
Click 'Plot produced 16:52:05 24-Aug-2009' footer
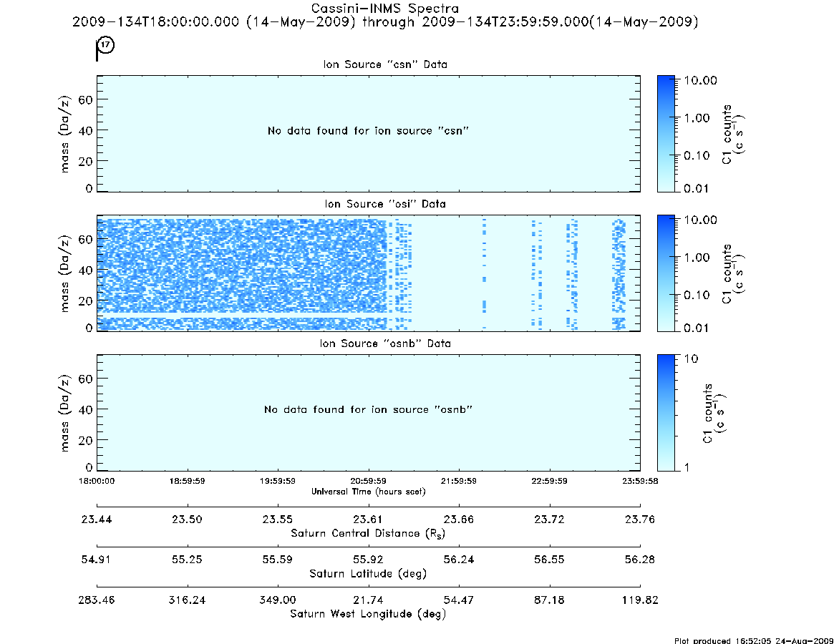coord(754,640)
